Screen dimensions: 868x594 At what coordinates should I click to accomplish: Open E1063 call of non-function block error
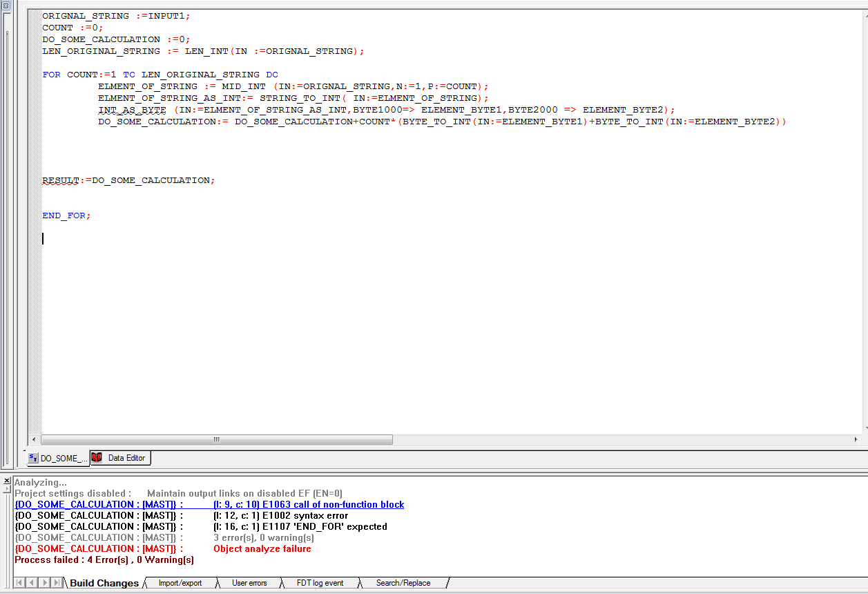(309, 505)
